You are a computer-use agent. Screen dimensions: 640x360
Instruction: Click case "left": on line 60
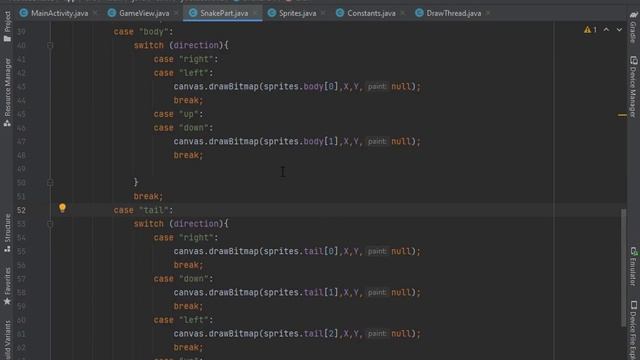(x=183, y=320)
